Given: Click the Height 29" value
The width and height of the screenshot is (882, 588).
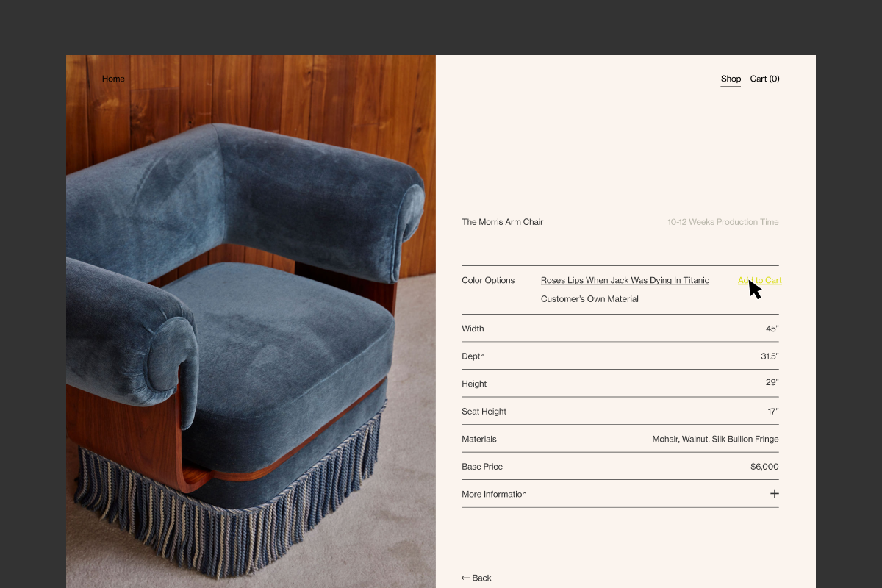Looking at the screenshot, I should point(772,382).
